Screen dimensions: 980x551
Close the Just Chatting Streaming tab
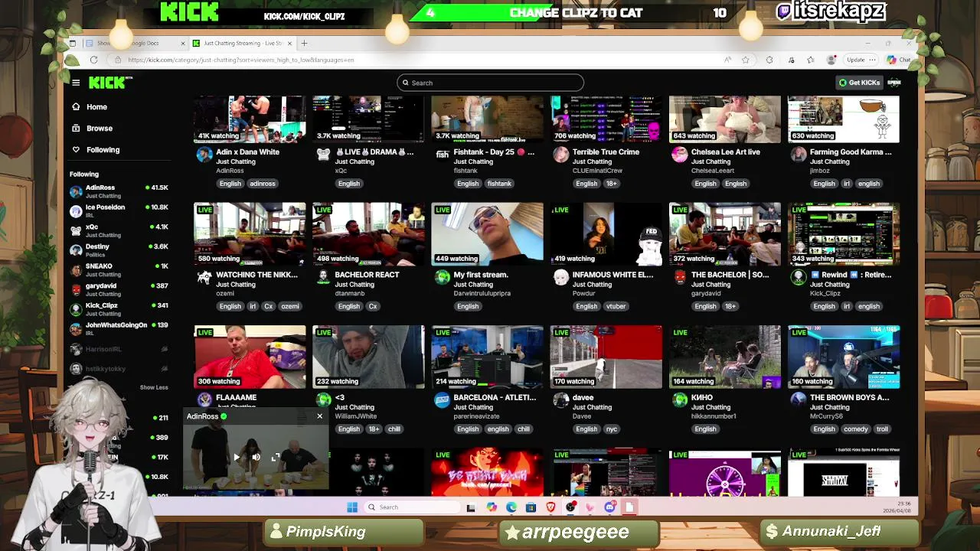pyautogui.click(x=289, y=43)
